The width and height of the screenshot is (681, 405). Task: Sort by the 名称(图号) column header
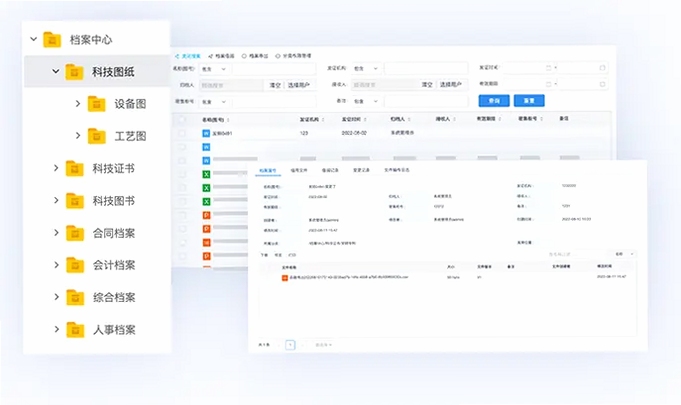pos(215,119)
